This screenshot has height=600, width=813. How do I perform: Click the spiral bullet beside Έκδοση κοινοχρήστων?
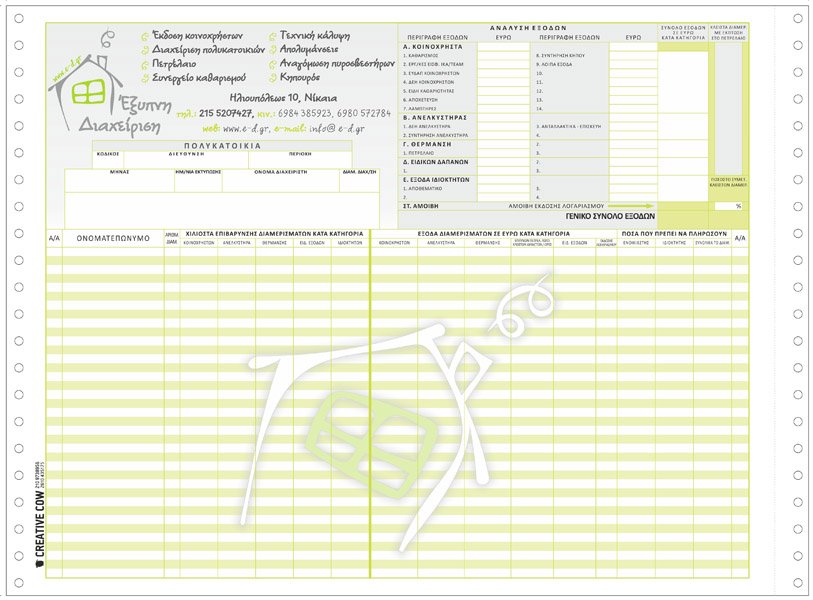tap(145, 36)
